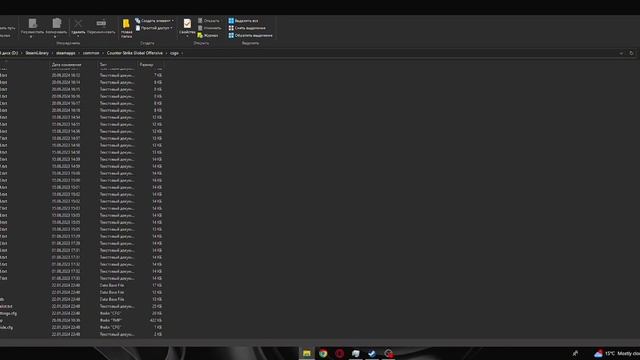Go to Counter-Strike Global Offensive breadcrumb folder
The image size is (640, 360).
[x=135, y=53]
